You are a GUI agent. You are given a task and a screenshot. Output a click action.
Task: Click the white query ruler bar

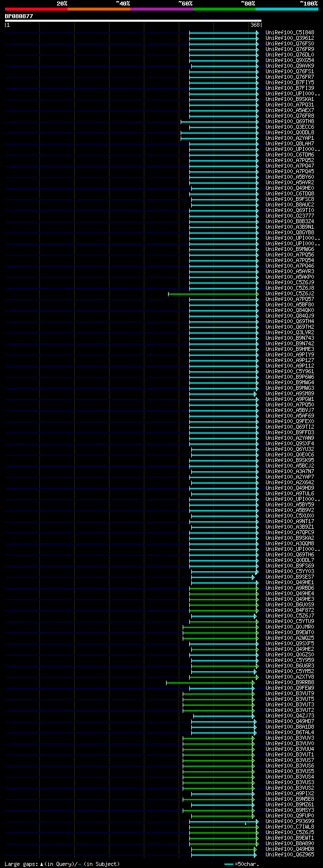133,21
